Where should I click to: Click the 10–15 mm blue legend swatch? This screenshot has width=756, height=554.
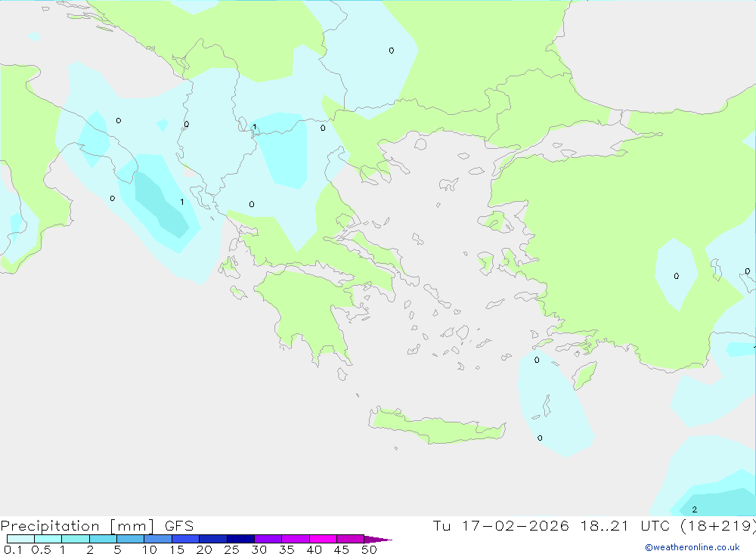click(x=158, y=539)
